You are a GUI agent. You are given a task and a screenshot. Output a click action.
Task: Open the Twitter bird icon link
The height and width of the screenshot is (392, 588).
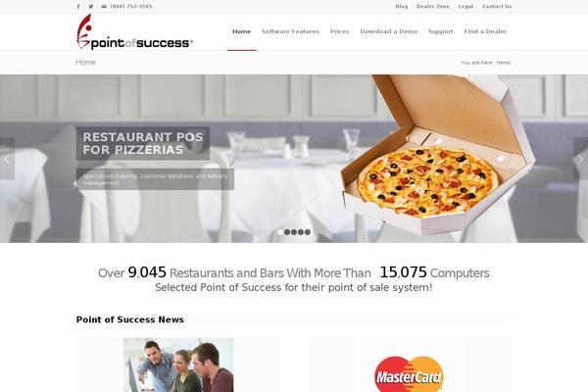point(91,7)
